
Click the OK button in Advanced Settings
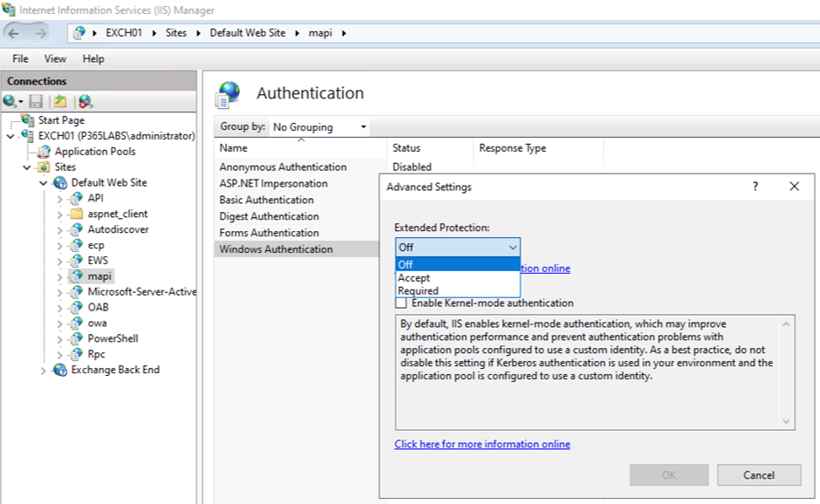click(669, 474)
